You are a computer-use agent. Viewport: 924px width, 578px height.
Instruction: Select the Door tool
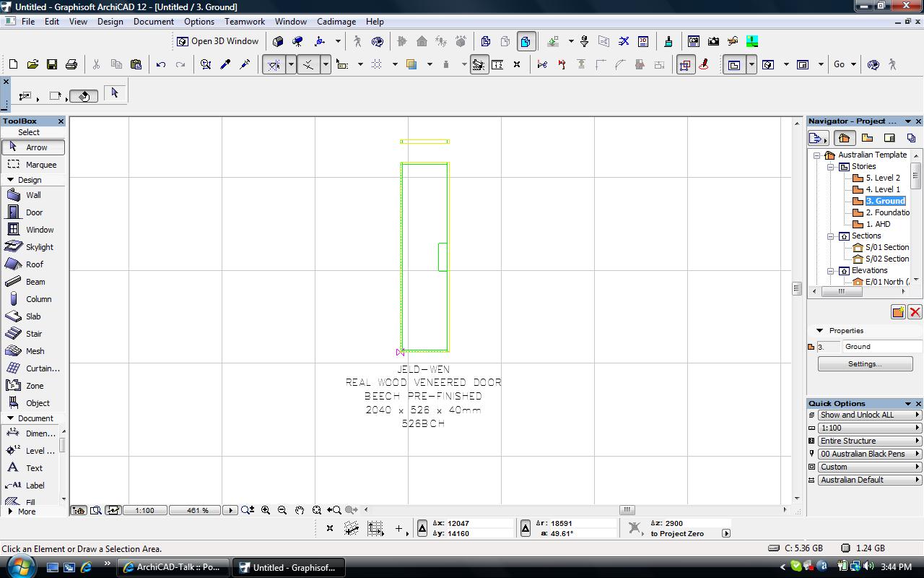33,212
